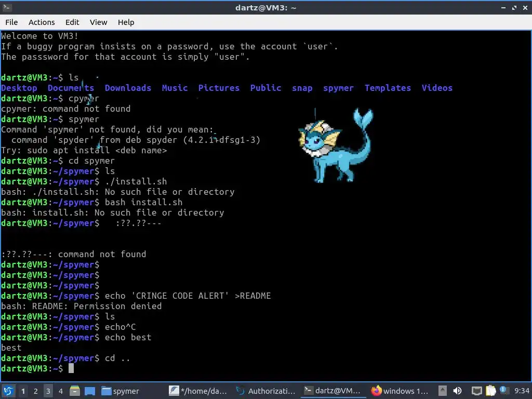
Task: Click the 'cd ..' command text
Action: [x=117, y=358]
